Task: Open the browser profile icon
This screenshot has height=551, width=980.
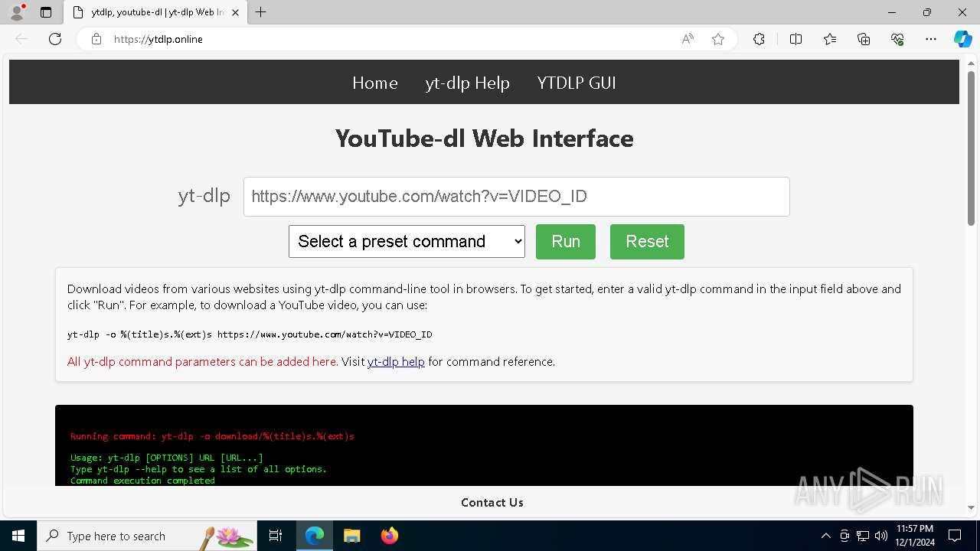Action: pos(17,12)
